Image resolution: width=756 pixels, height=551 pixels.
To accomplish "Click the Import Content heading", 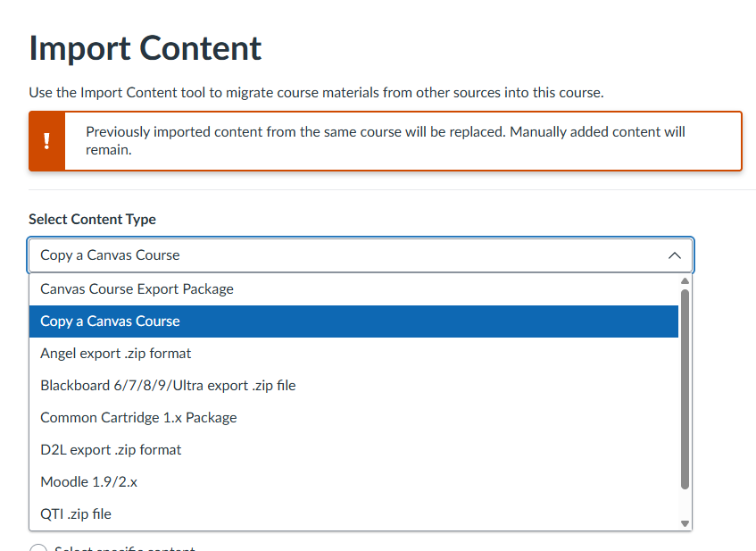I will pos(145,48).
